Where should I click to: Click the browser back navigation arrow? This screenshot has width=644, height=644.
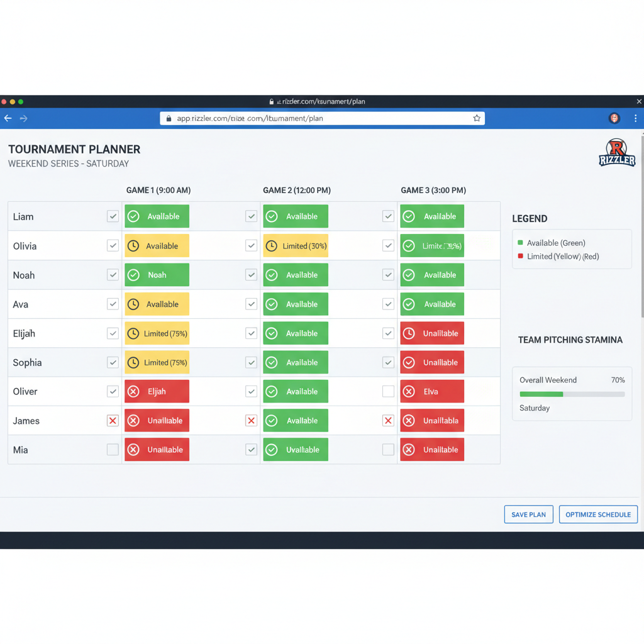(8, 118)
